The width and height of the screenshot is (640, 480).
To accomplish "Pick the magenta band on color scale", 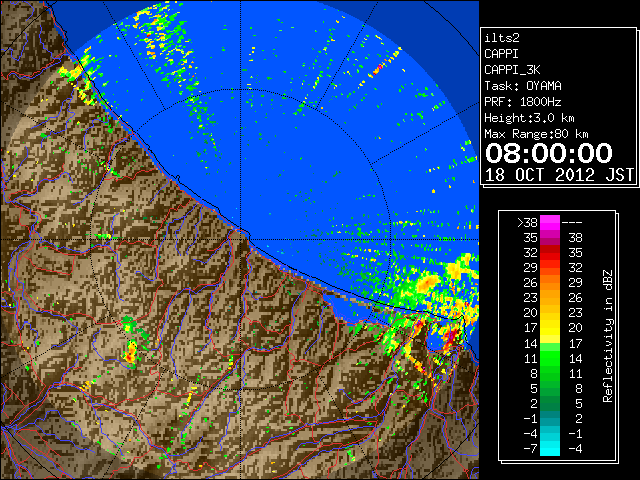I will [x=550, y=223].
